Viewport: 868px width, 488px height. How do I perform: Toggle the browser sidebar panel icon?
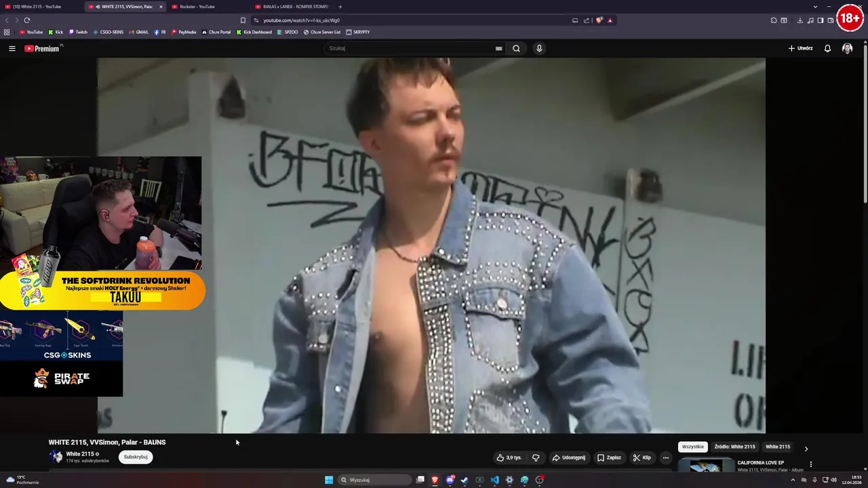point(820,20)
